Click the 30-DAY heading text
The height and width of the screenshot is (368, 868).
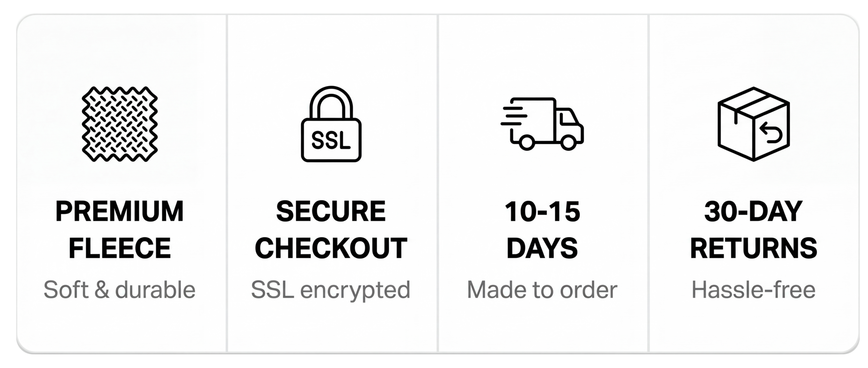753,212
